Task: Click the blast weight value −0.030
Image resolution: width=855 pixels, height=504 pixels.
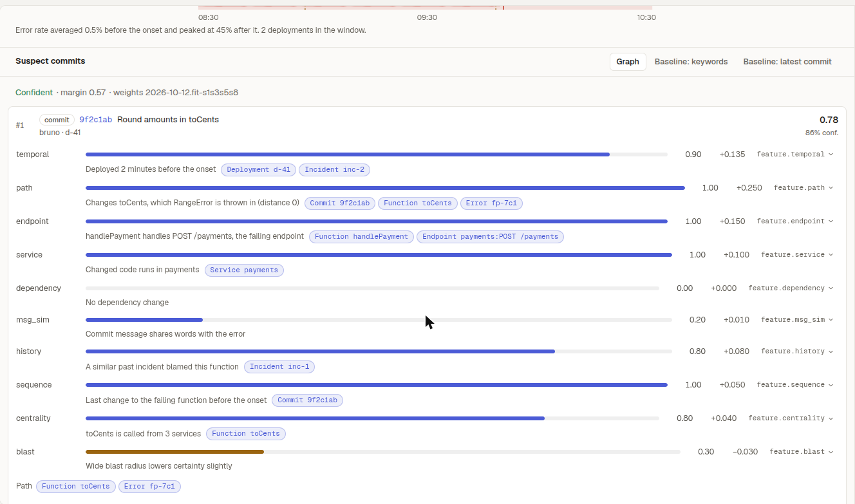Action: [x=745, y=452]
